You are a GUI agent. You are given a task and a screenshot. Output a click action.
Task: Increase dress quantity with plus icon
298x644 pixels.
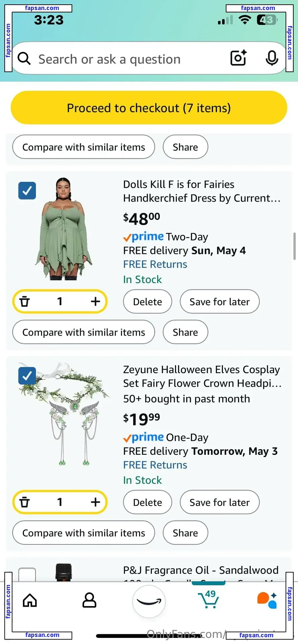[x=95, y=302]
